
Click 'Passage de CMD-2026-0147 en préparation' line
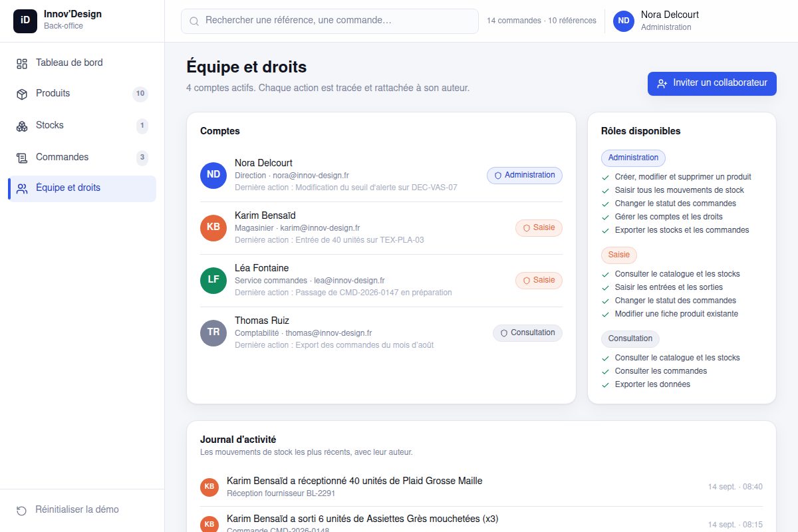343,293
